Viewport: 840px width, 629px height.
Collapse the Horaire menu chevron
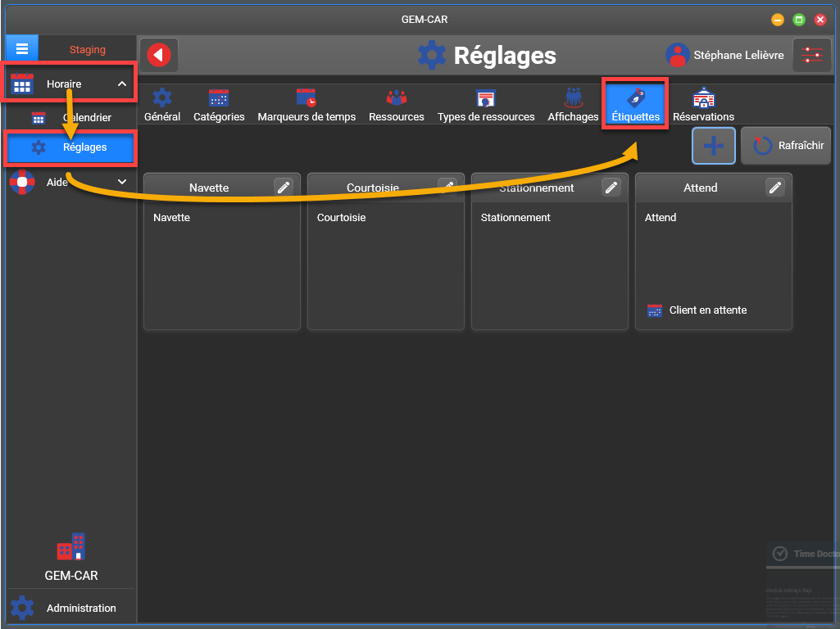[x=122, y=84]
